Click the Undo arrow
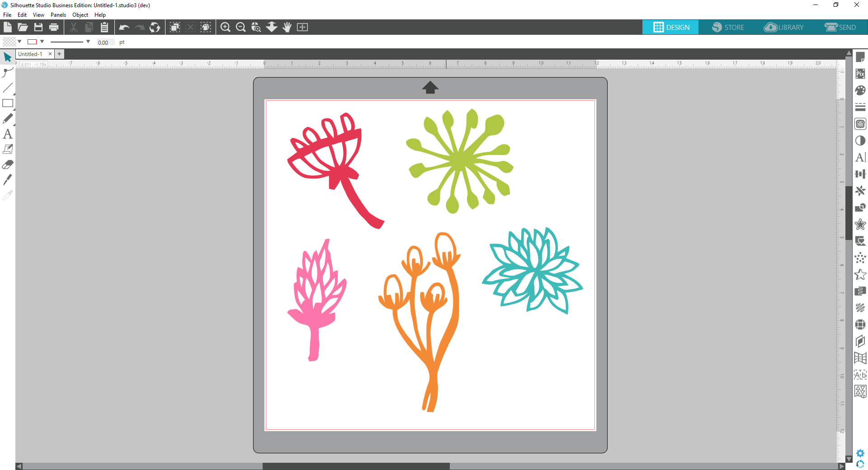 (x=124, y=27)
